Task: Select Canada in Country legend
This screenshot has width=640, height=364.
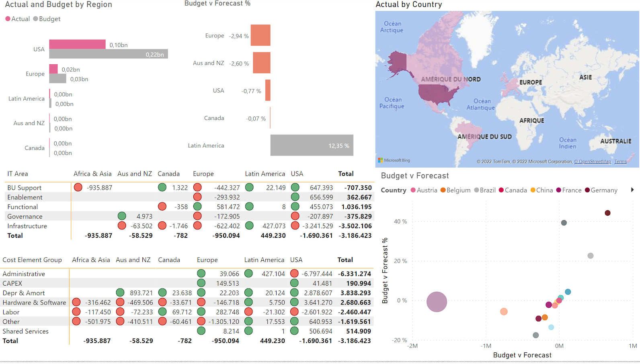Action: (x=513, y=190)
